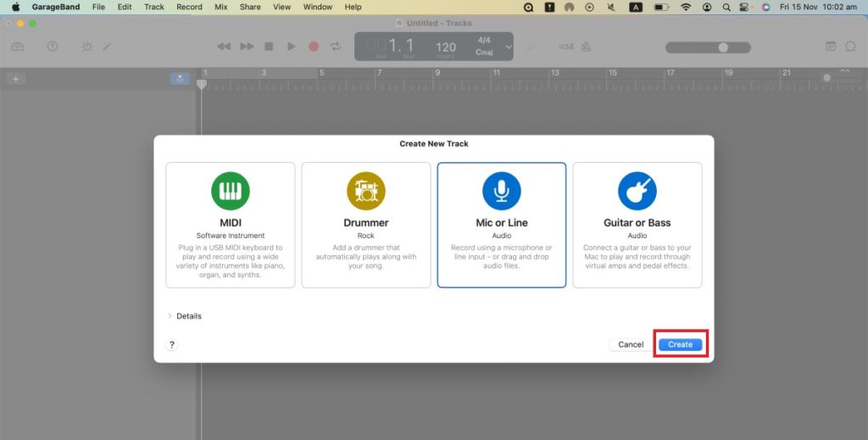Screen dimensions: 868x440
Task: Click the 4/4 time signature
Action: coord(484,41)
